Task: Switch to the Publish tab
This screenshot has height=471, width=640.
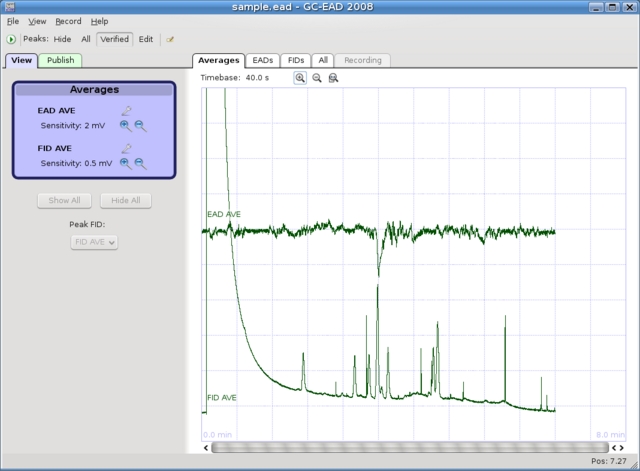Action: [60, 60]
